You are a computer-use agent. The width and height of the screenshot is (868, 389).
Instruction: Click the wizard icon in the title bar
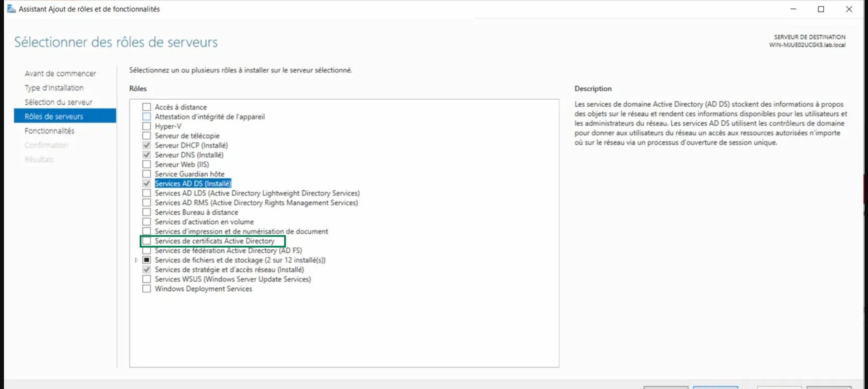tap(11, 9)
